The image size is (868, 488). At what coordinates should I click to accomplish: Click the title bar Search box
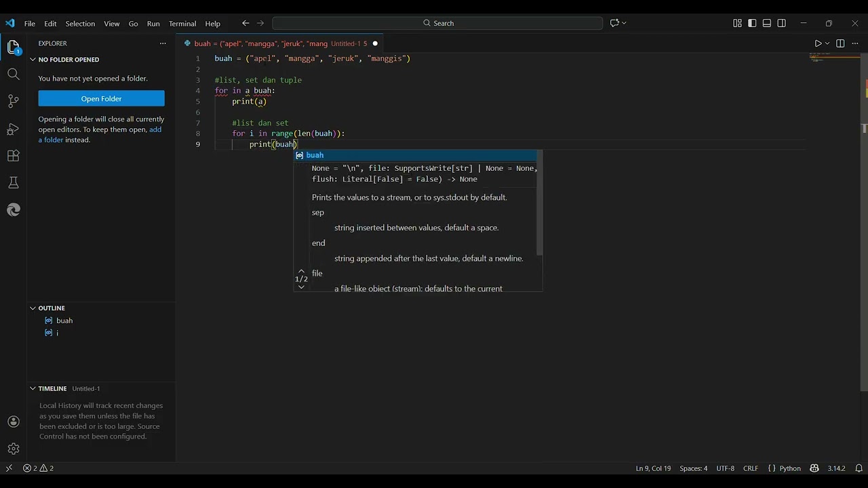pos(437,23)
